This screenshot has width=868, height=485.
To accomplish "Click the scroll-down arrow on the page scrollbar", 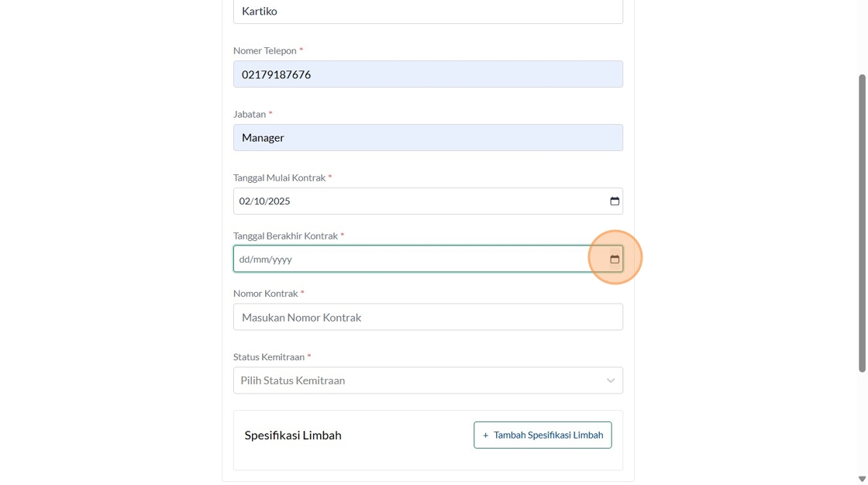I will pos(862,479).
